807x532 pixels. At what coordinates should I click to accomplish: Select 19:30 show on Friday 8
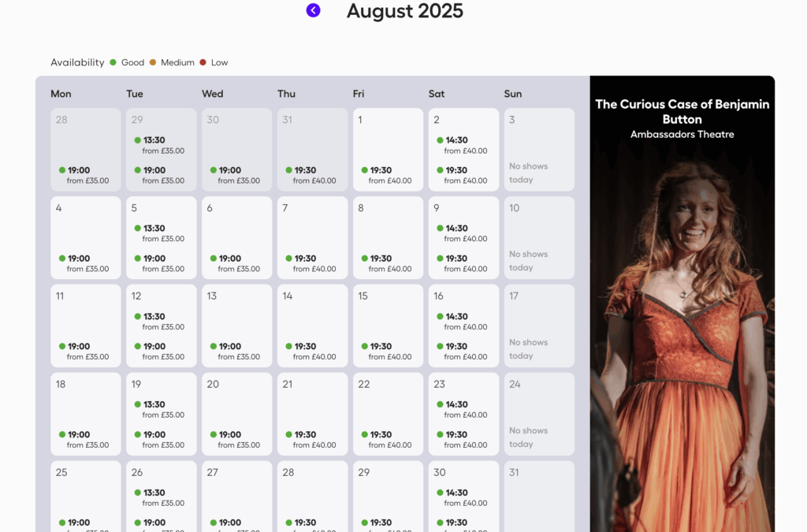click(x=386, y=263)
